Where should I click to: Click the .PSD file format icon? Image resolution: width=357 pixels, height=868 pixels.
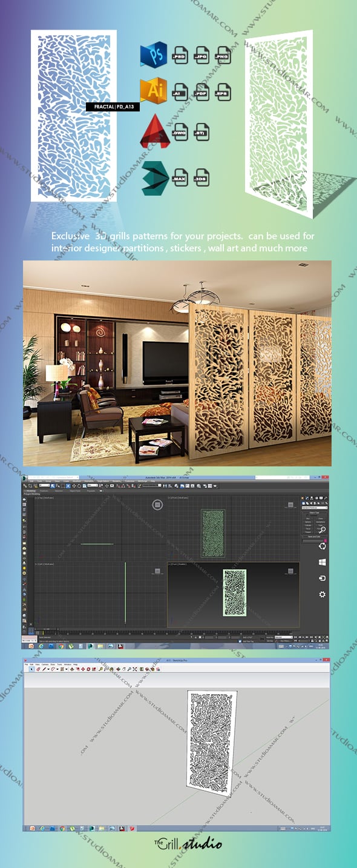tap(180, 56)
